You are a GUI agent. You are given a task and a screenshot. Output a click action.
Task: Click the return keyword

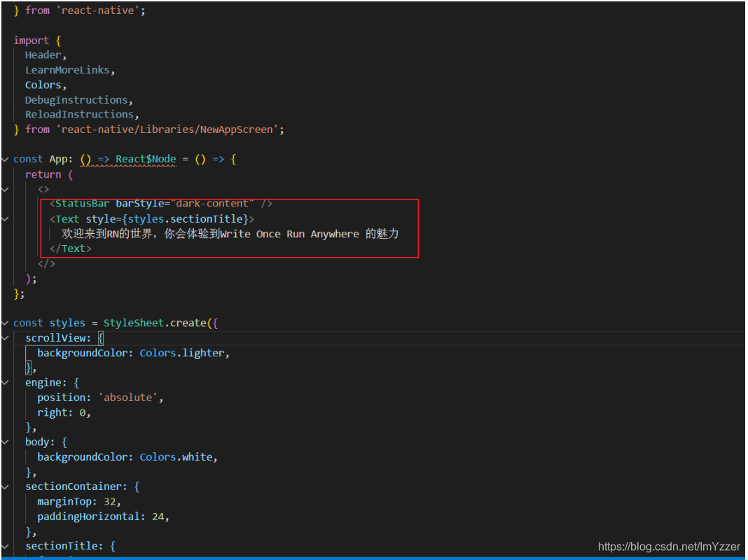[43, 174]
